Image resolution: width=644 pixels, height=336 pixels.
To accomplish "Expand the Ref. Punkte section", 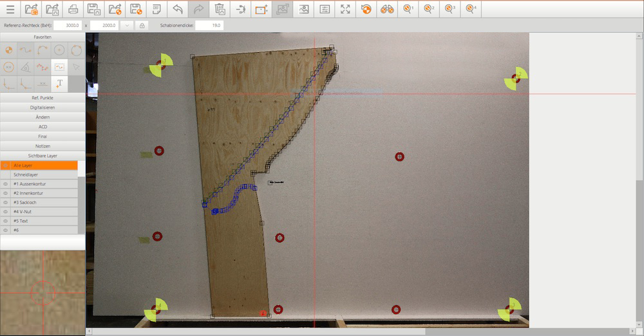I will (x=43, y=98).
